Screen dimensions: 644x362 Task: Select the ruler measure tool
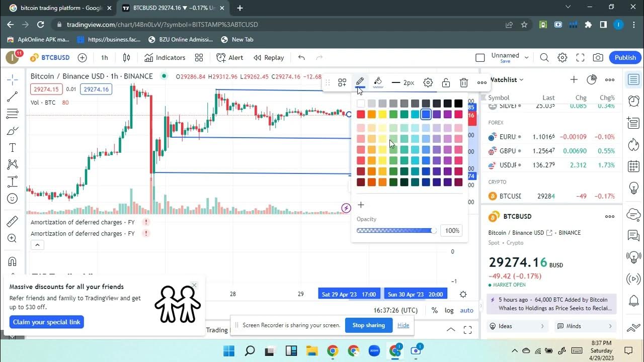click(13, 222)
